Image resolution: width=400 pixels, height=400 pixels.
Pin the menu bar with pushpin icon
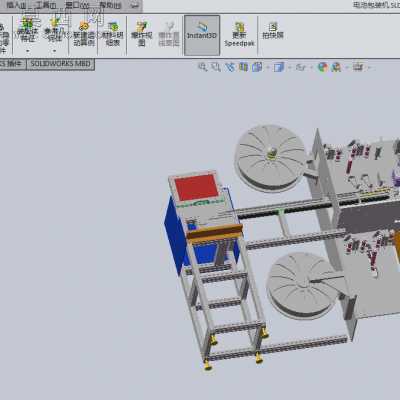point(135,5)
